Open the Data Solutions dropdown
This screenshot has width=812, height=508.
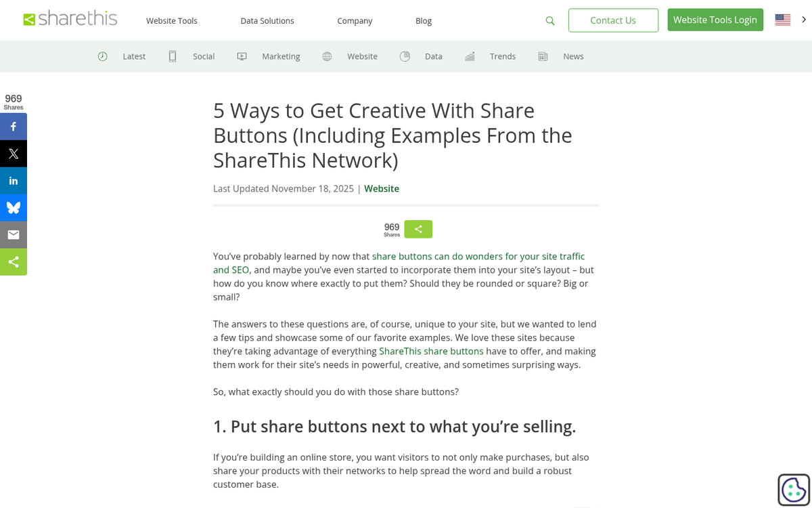point(267,21)
